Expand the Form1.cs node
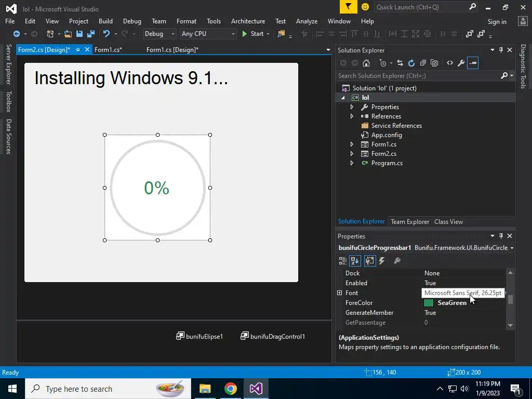This screenshot has width=532, height=399. point(352,144)
